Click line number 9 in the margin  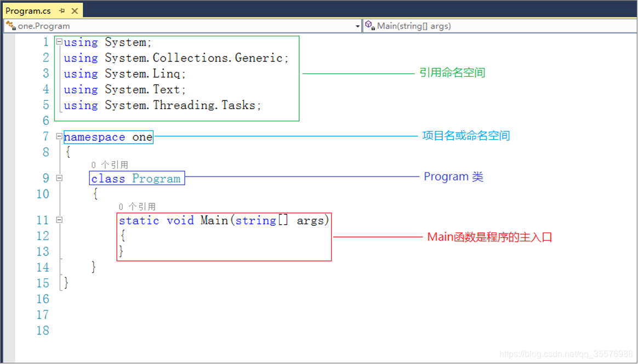tap(46, 178)
